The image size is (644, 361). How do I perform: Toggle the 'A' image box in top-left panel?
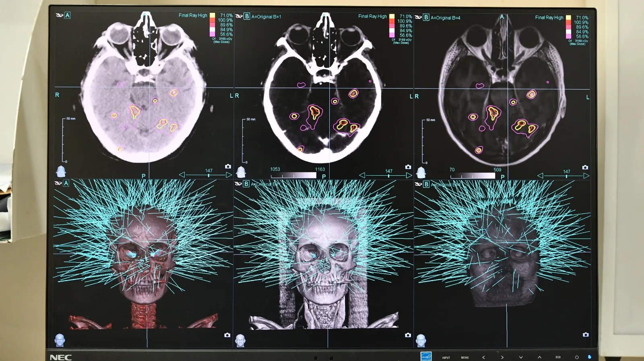pyautogui.click(x=67, y=15)
